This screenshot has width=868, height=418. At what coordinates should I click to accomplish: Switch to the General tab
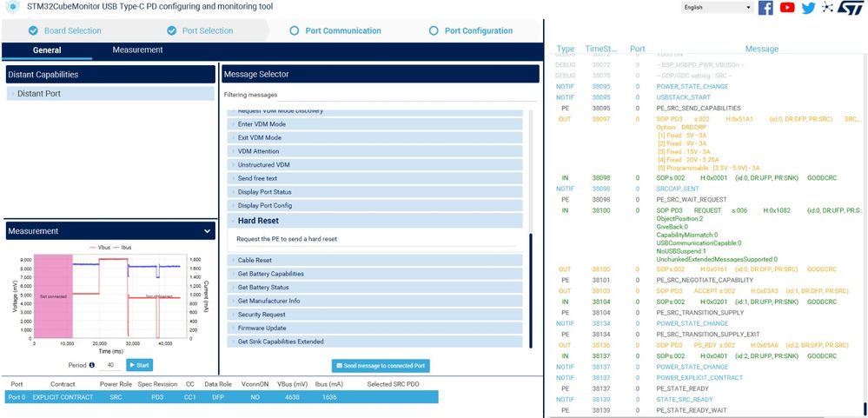click(x=47, y=50)
